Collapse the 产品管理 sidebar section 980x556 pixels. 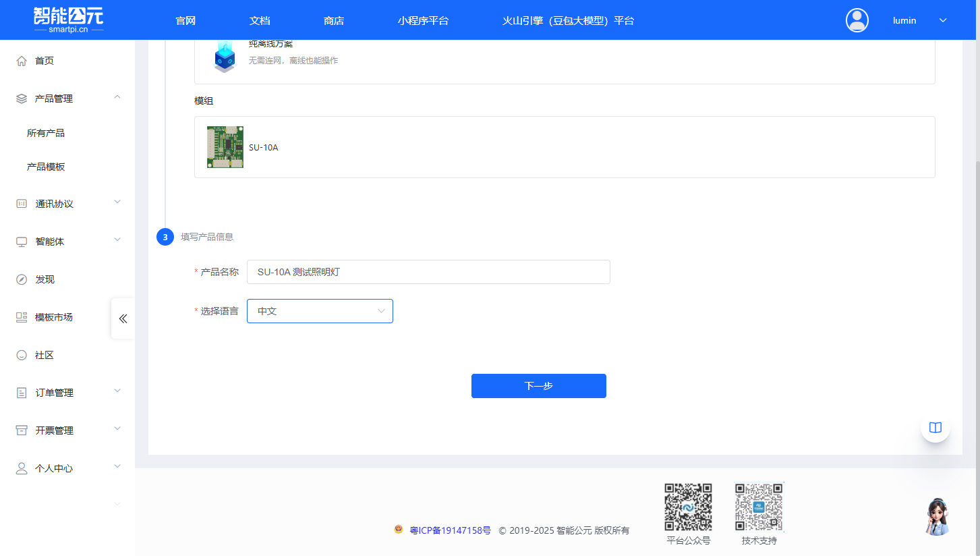117,97
